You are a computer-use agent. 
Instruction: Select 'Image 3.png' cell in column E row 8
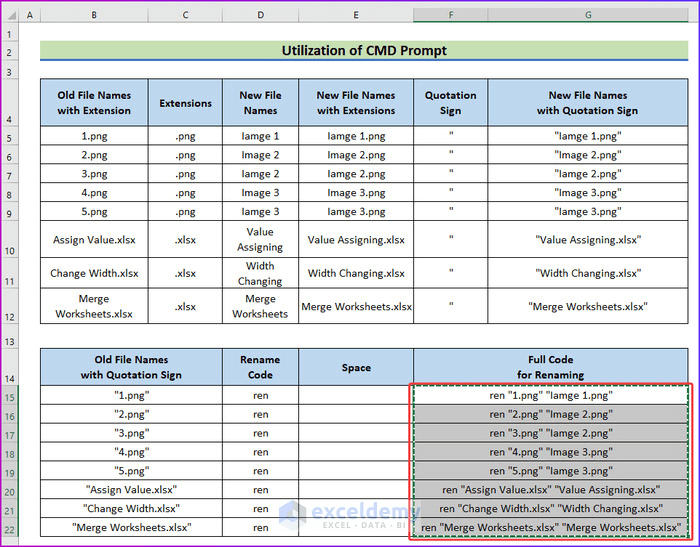[x=356, y=192]
